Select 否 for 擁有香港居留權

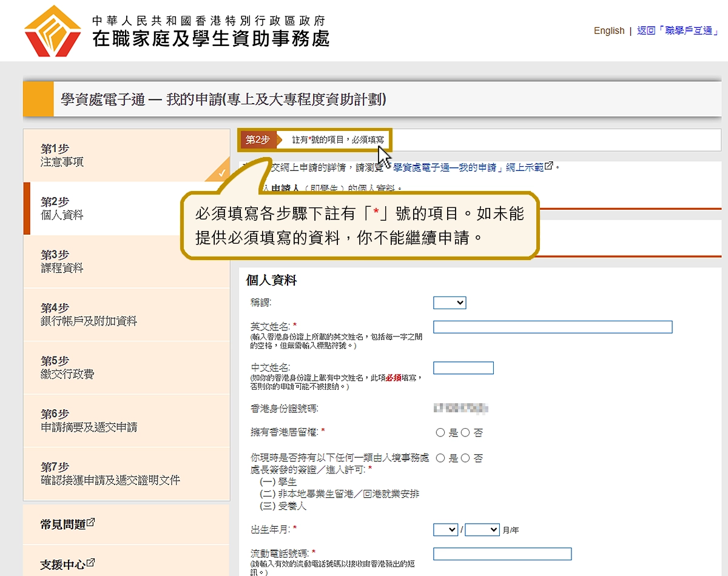[x=465, y=433]
